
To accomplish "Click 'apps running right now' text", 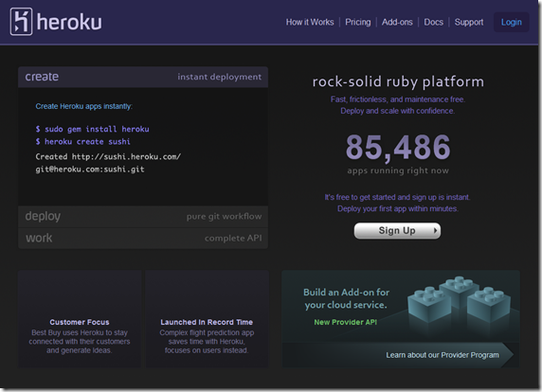I will 398,170.
